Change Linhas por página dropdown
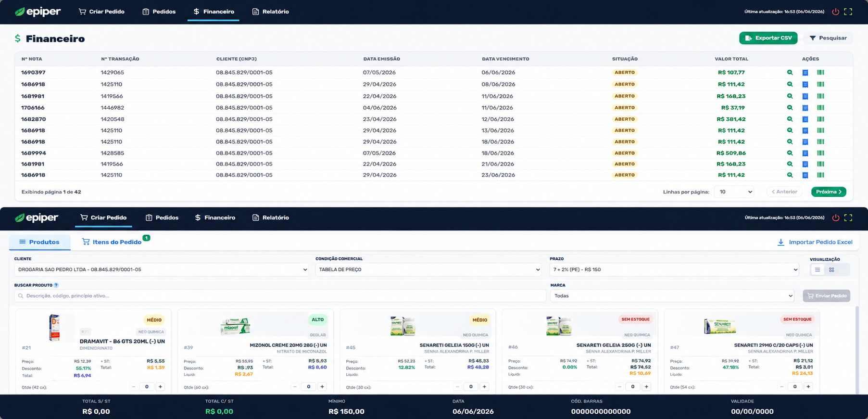 [734, 192]
